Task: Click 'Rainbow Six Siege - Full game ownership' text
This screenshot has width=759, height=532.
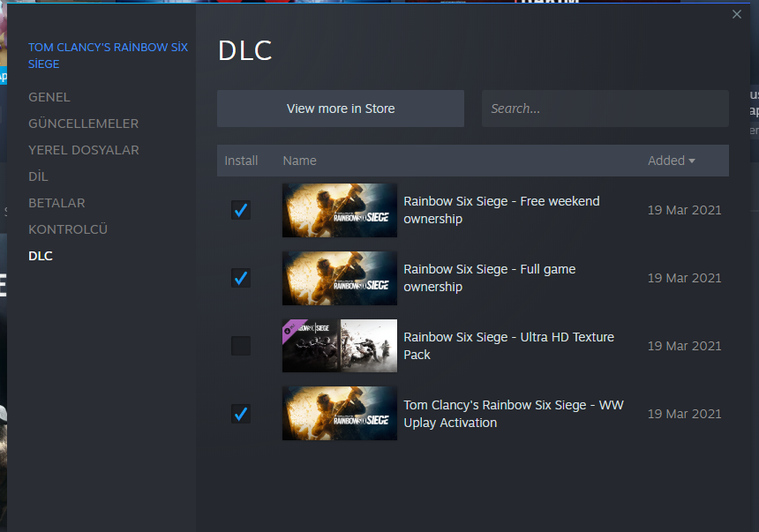Action: tap(490, 278)
